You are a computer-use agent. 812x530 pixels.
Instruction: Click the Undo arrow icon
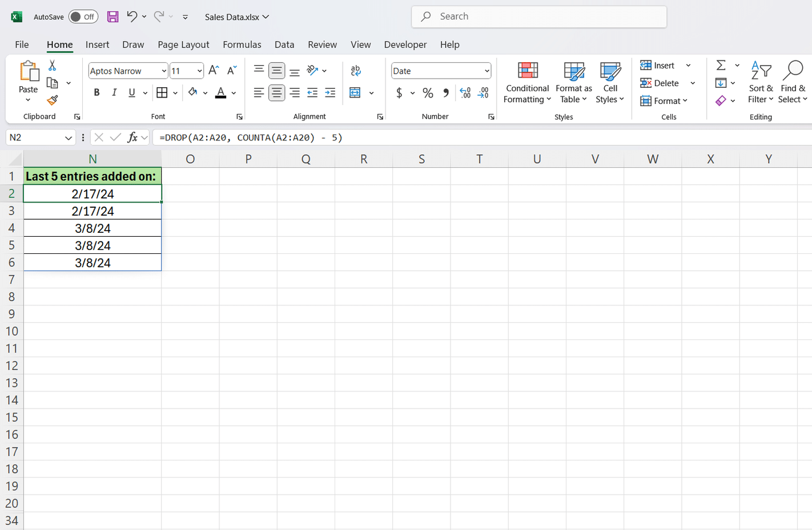click(x=132, y=17)
